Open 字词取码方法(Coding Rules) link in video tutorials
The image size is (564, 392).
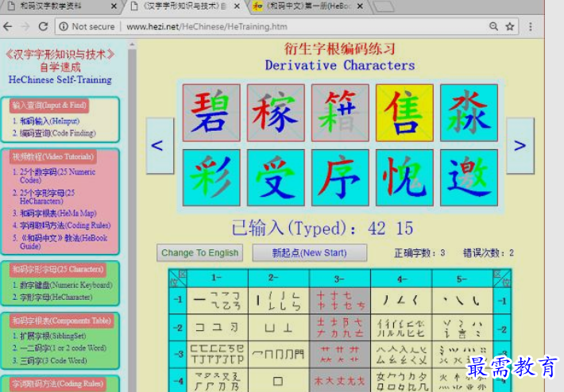[65, 225]
